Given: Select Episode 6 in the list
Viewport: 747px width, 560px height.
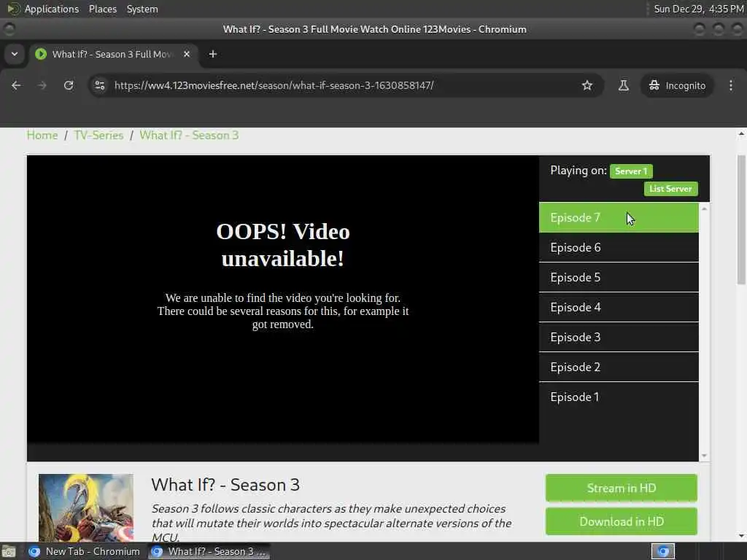Looking at the screenshot, I should pos(619,248).
